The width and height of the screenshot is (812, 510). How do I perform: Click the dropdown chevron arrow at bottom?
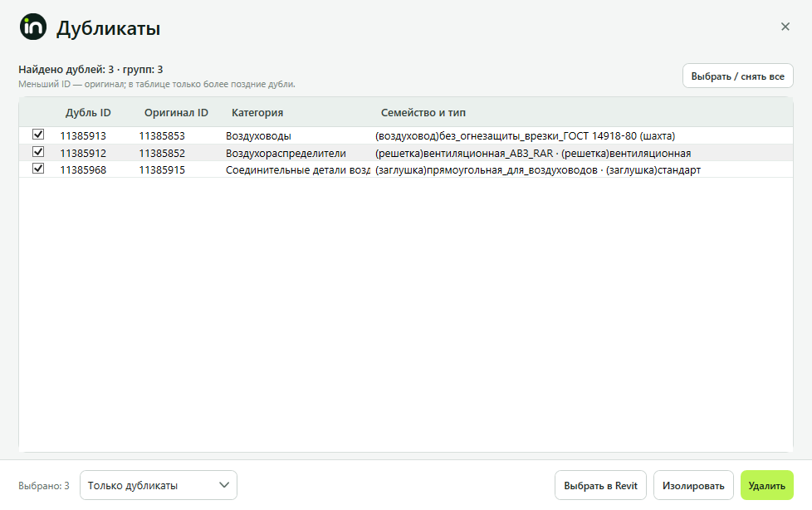coord(223,485)
